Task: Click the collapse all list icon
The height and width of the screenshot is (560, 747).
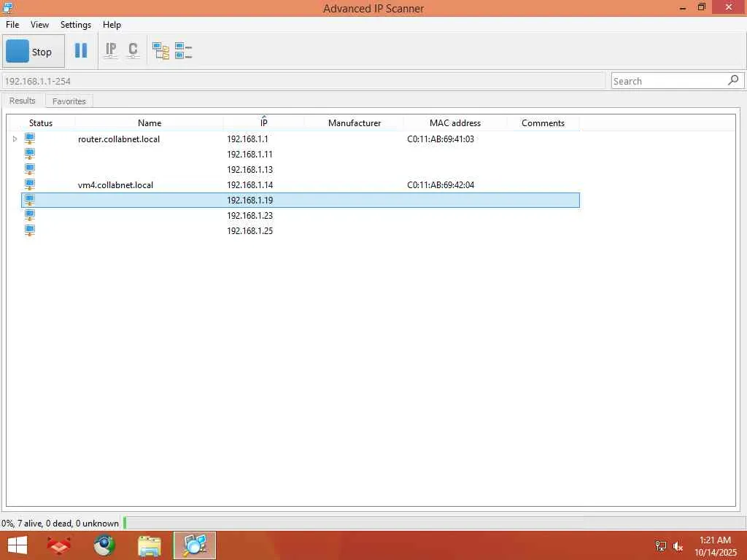Action: point(183,50)
